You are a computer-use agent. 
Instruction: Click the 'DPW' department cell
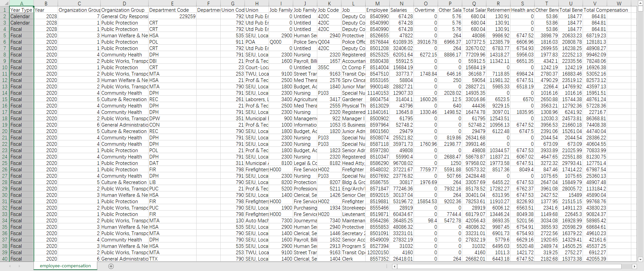[x=172, y=119]
